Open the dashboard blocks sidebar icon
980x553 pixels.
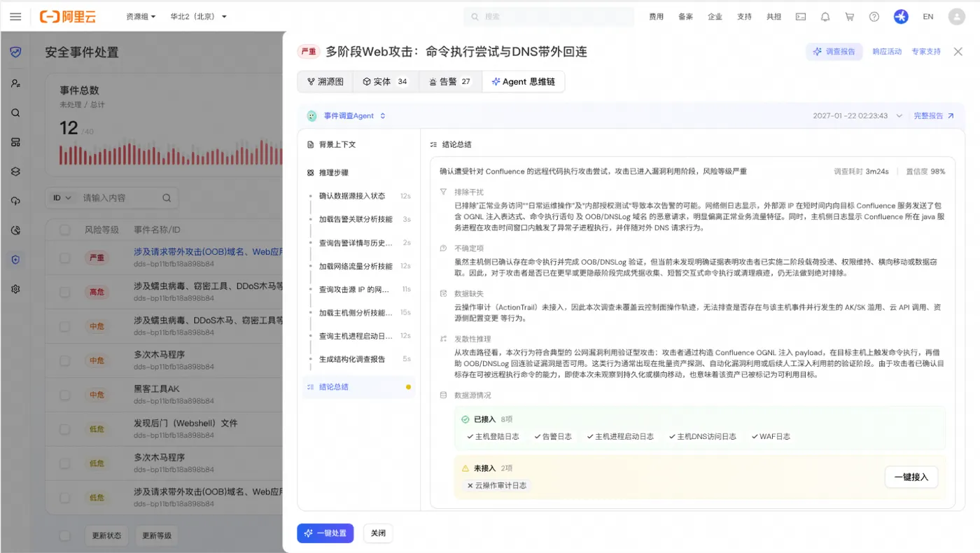pos(15,142)
